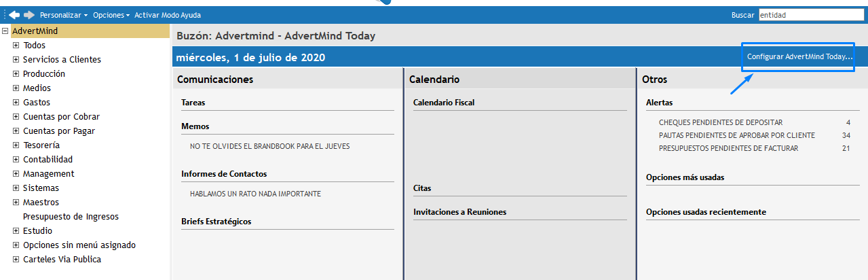Image resolution: width=868 pixels, height=280 pixels.
Task: Expand the Todos tree node
Action: pos(16,46)
